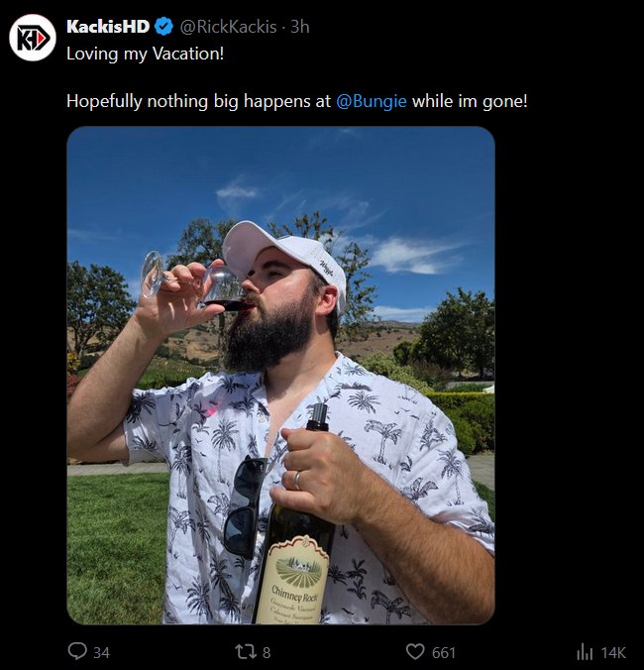The height and width of the screenshot is (670, 644).
Task: Click the retweet count 8
Action: [267, 652]
